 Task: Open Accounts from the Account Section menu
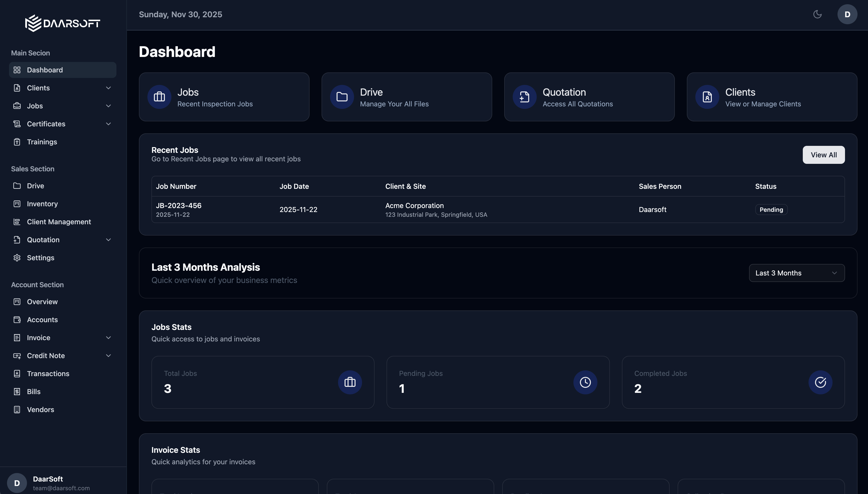click(42, 319)
